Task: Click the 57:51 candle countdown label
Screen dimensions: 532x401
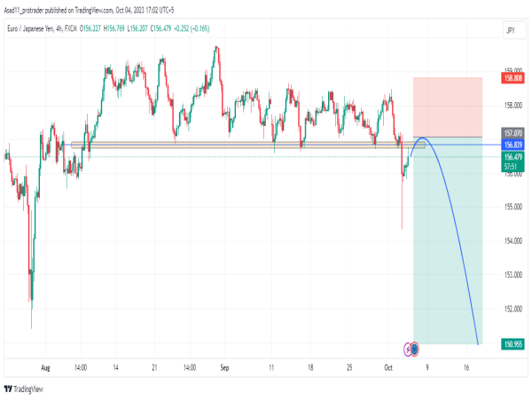Action: pyautogui.click(x=512, y=167)
